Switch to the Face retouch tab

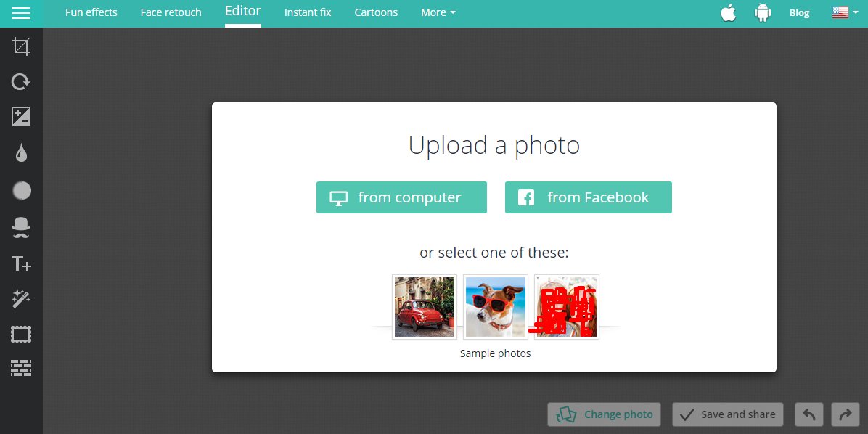[x=171, y=13]
